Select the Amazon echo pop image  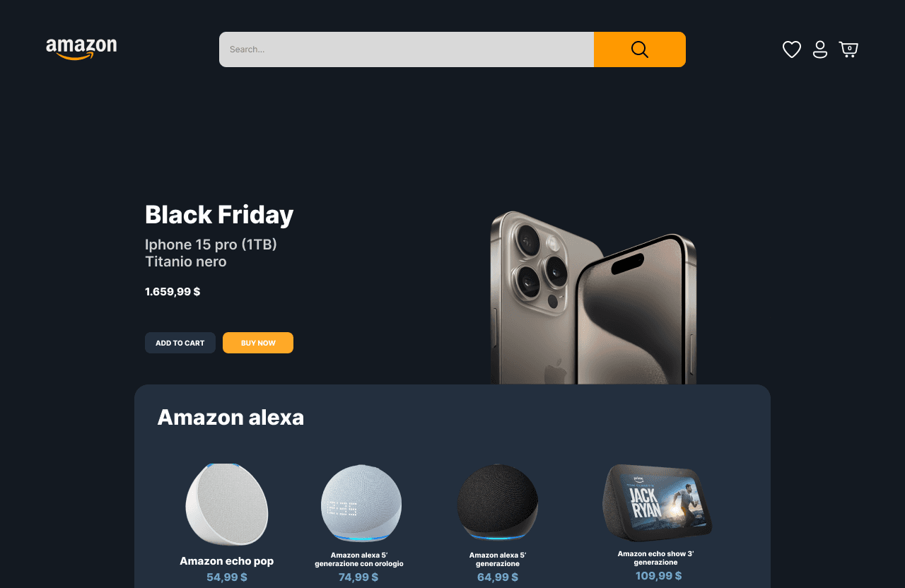227,505
